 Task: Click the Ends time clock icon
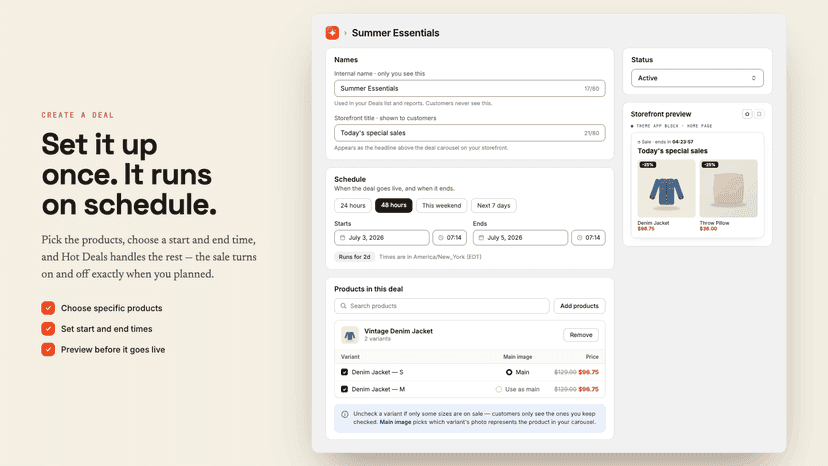pyautogui.click(x=579, y=238)
